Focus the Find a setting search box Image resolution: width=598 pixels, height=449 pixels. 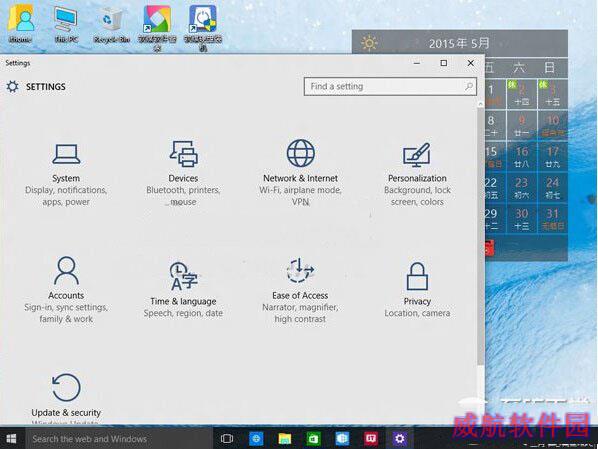pyautogui.click(x=390, y=87)
